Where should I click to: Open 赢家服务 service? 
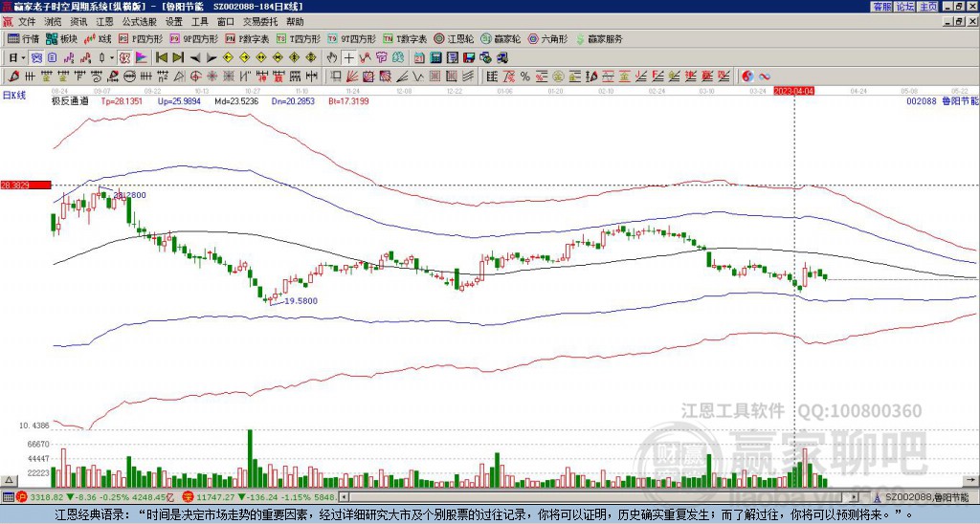pyautogui.click(x=598, y=38)
